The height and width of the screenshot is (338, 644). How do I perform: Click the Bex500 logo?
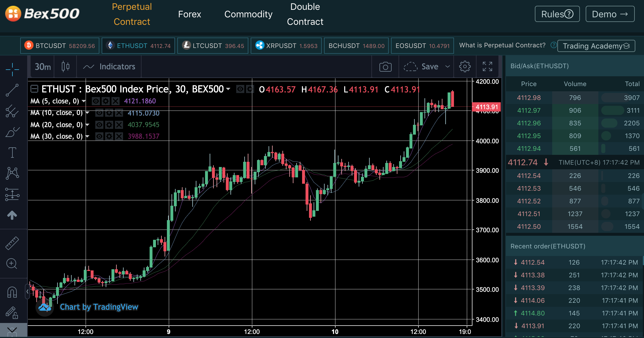[x=42, y=14]
